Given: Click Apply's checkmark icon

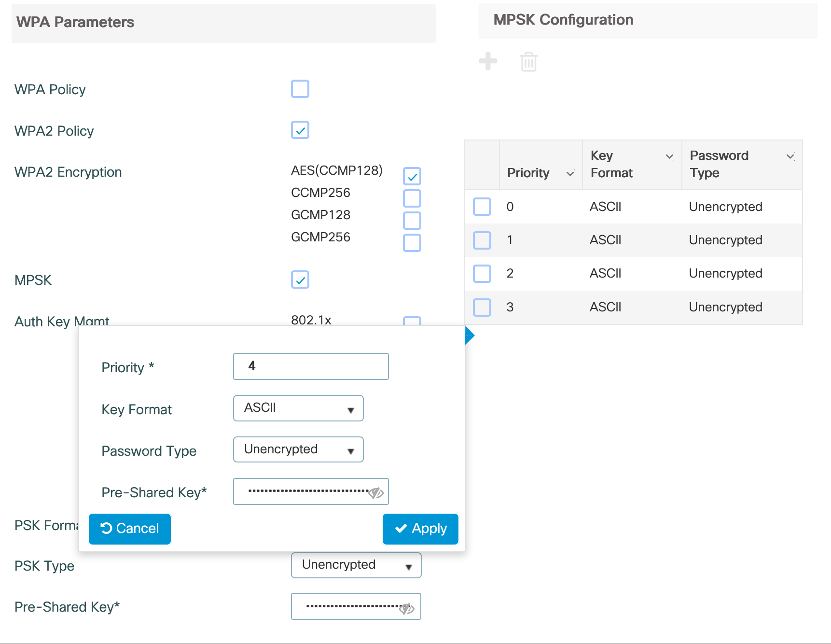Looking at the screenshot, I should pyautogui.click(x=401, y=529).
